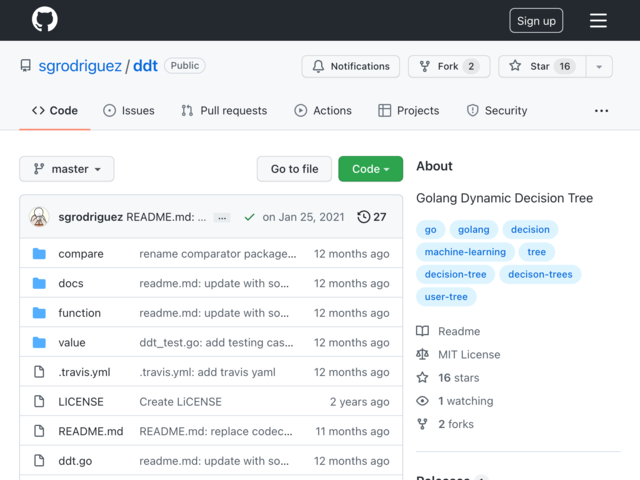Select the 'go' topic tag
The height and width of the screenshot is (480, 640).
(430, 229)
